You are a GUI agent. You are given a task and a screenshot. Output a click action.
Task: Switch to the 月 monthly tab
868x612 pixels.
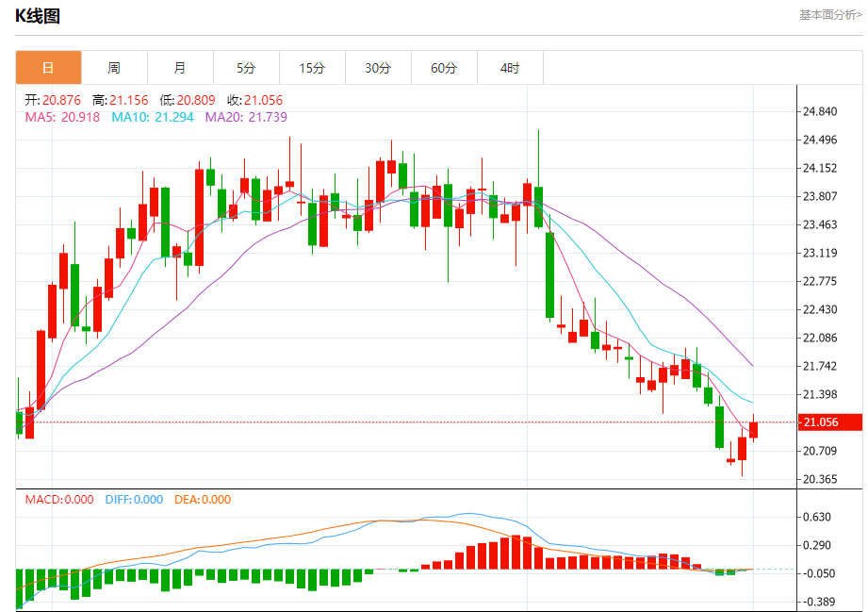(x=180, y=68)
